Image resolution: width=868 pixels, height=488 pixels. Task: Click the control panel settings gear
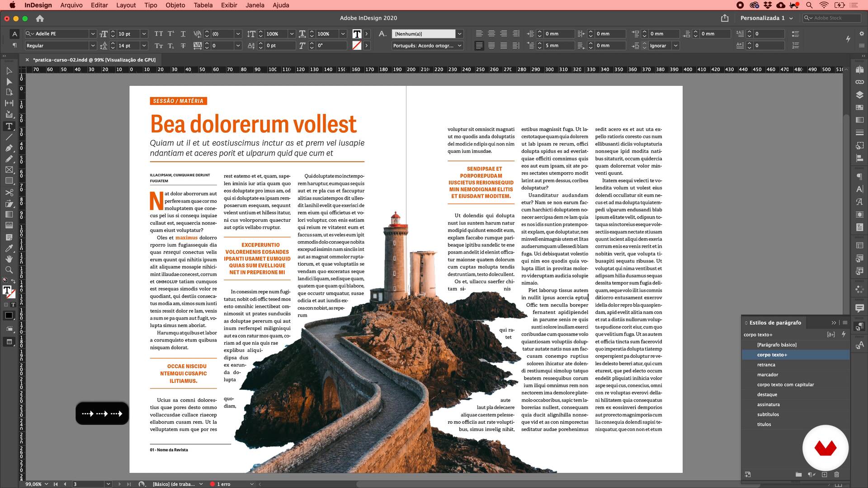click(x=862, y=33)
